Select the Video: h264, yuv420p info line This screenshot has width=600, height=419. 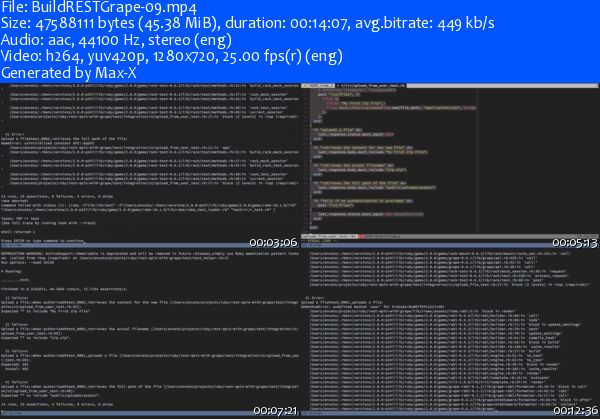(171, 56)
